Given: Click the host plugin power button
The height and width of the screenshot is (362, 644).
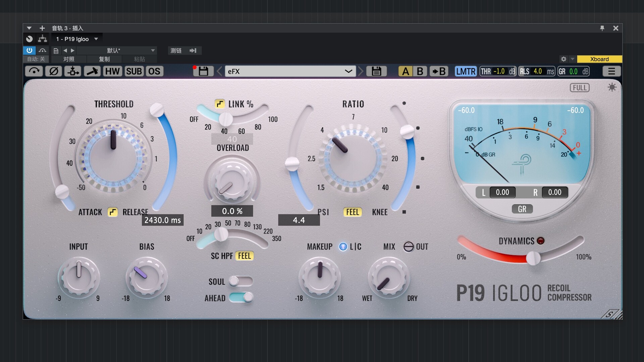Looking at the screenshot, I should (x=30, y=50).
